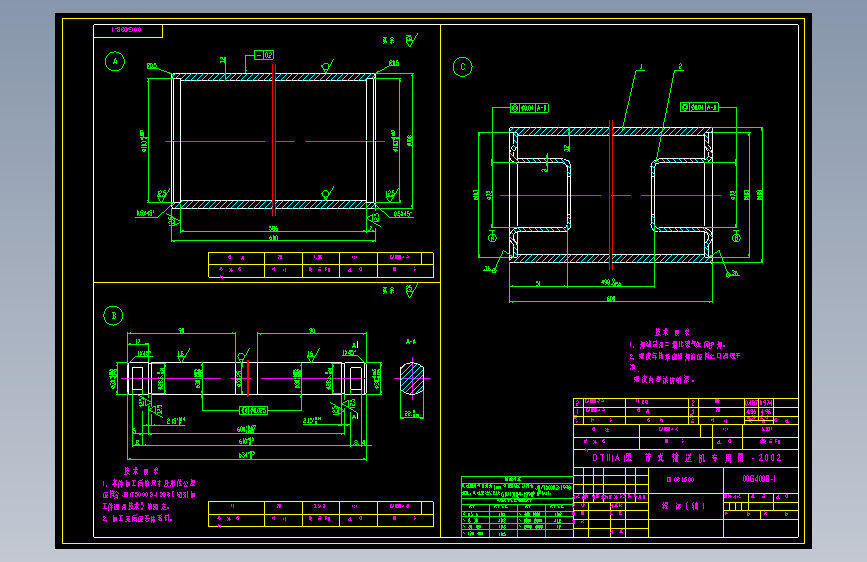867x562 pixels.
Task: Click the title text 'DTII(A)型 带式输送机专用图-2002'
Action: 687,458
